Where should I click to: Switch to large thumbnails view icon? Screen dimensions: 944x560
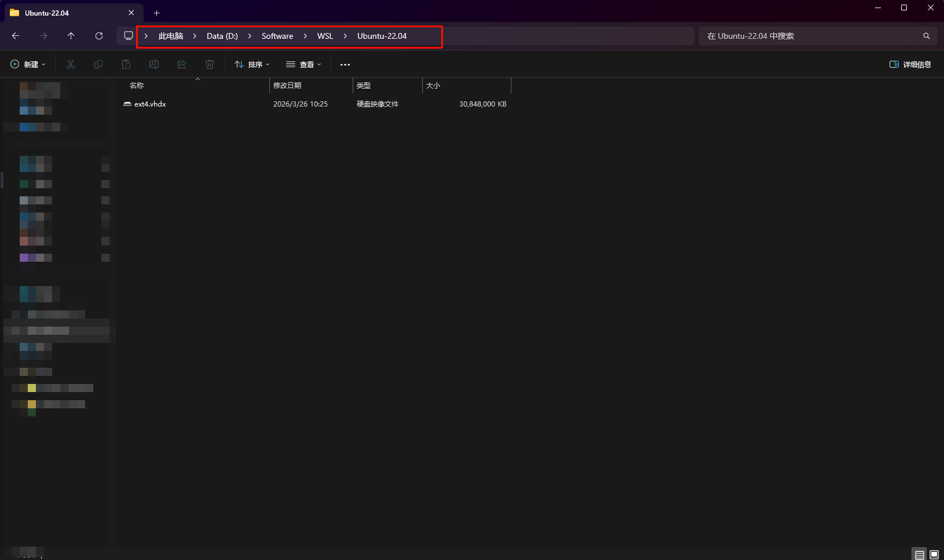click(934, 554)
